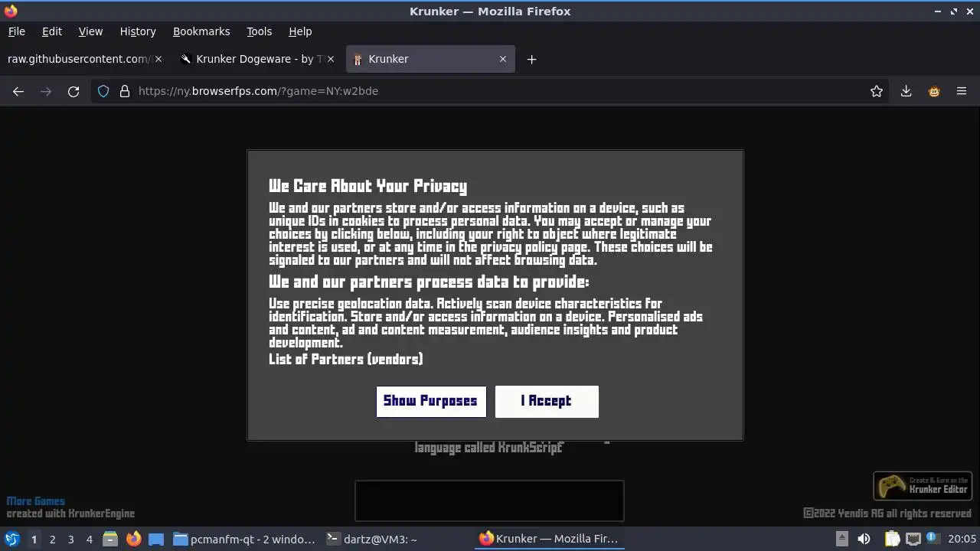Switch to the pcmanfm-qt taskbar window
Viewport: 980px width, 551px height.
point(244,539)
